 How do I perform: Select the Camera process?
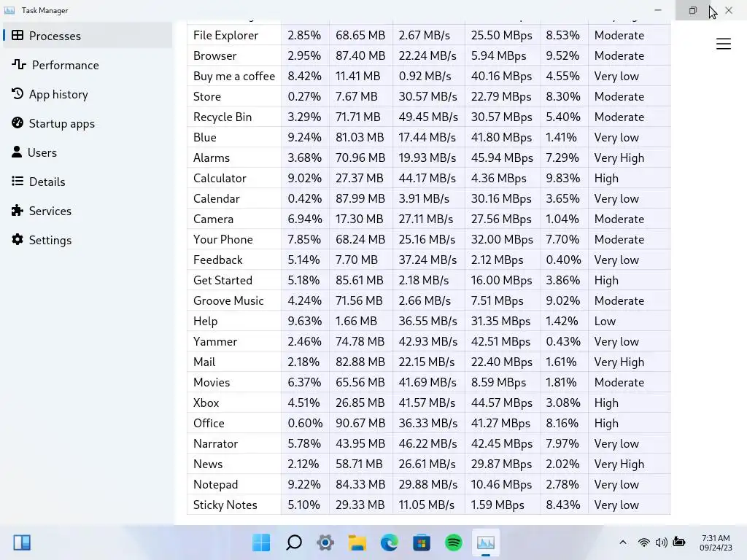click(428, 219)
